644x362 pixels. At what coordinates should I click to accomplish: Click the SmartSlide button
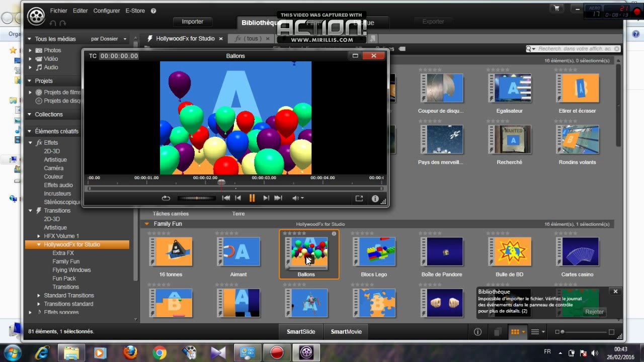click(301, 332)
